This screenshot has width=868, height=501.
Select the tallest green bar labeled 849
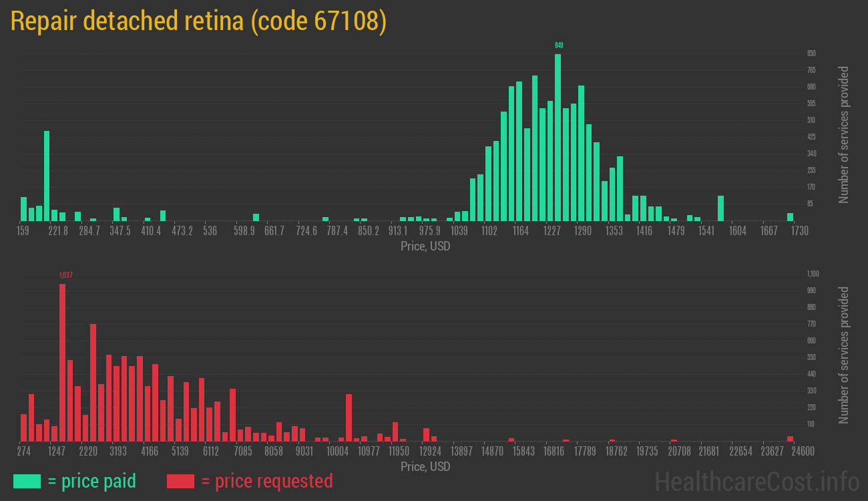(558, 137)
